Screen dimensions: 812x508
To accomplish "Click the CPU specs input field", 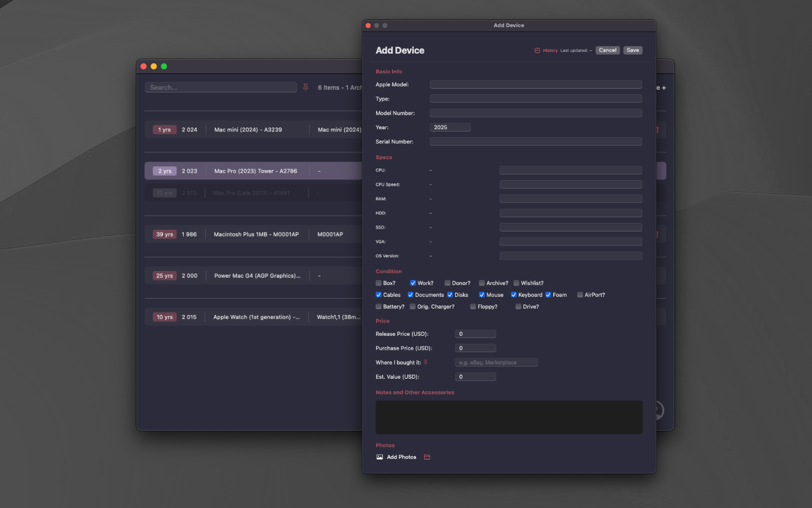I will (x=571, y=170).
